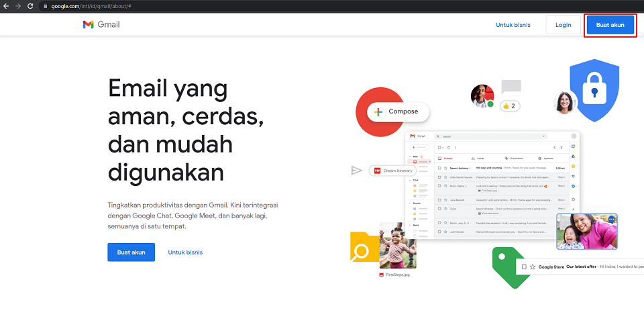Click the Search field in the illustrated inbox
Viewport: 644px width, 329px height.
491,136
